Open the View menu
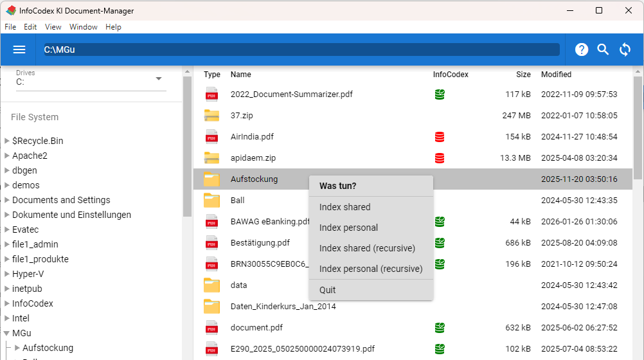Image resolution: width=644 pixels, height=360 pixels. (x=53, y=27)
